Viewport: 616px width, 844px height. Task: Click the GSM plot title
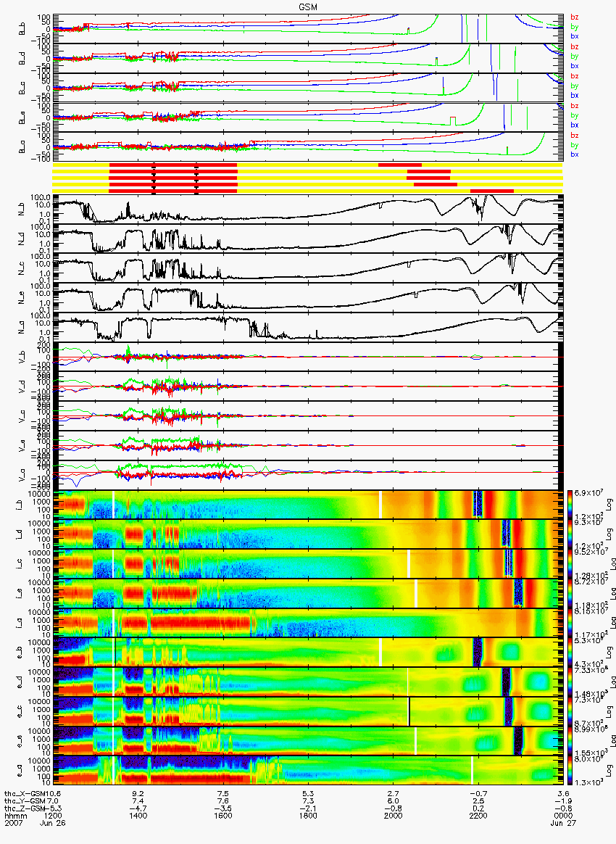[308, 6]
